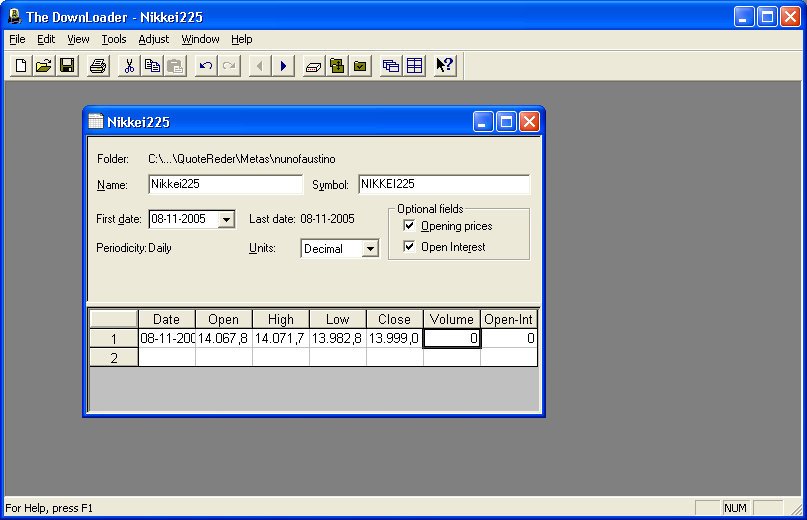This screenshot has width=807, height=520.
Task: Click the Redo toolbar icon
Action: 229,66
